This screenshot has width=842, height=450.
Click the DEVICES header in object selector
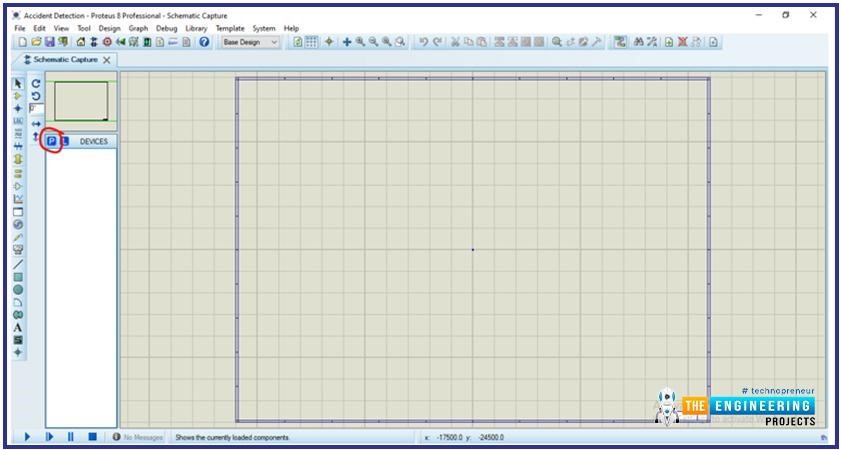pos(93,141)
